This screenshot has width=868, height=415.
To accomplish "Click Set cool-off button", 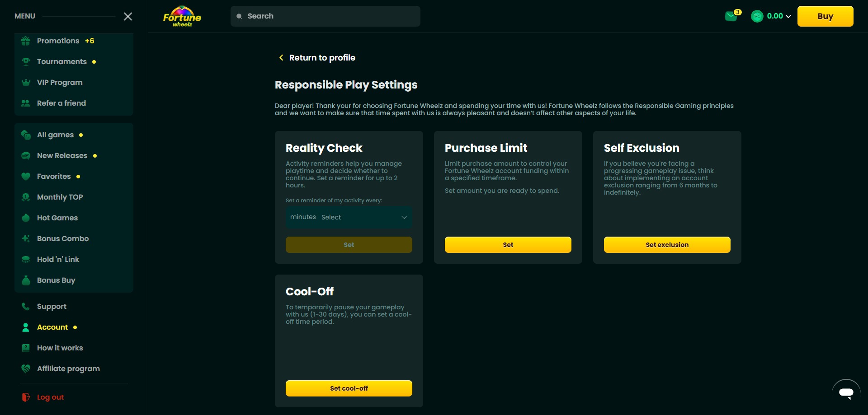I will coord(349,388).
